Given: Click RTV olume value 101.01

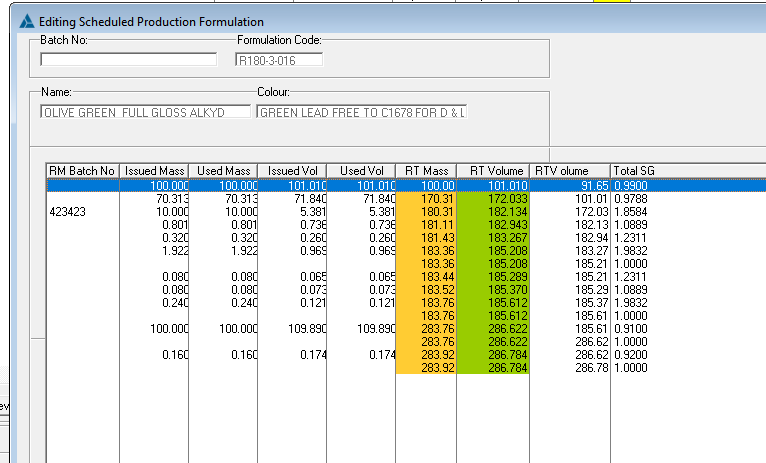Looking at the screenshot, I should click(x=592, y=199).
